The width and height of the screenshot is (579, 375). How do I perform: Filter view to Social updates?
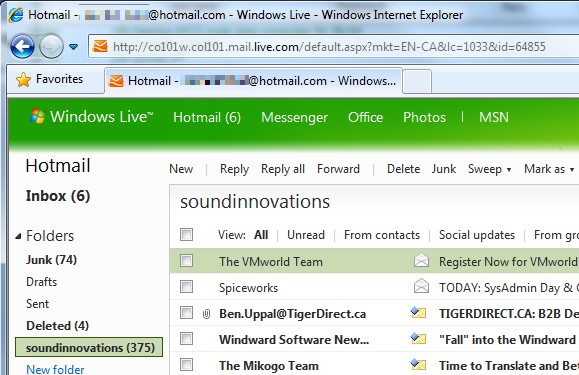pyautogui.click(x=477, y=235)
